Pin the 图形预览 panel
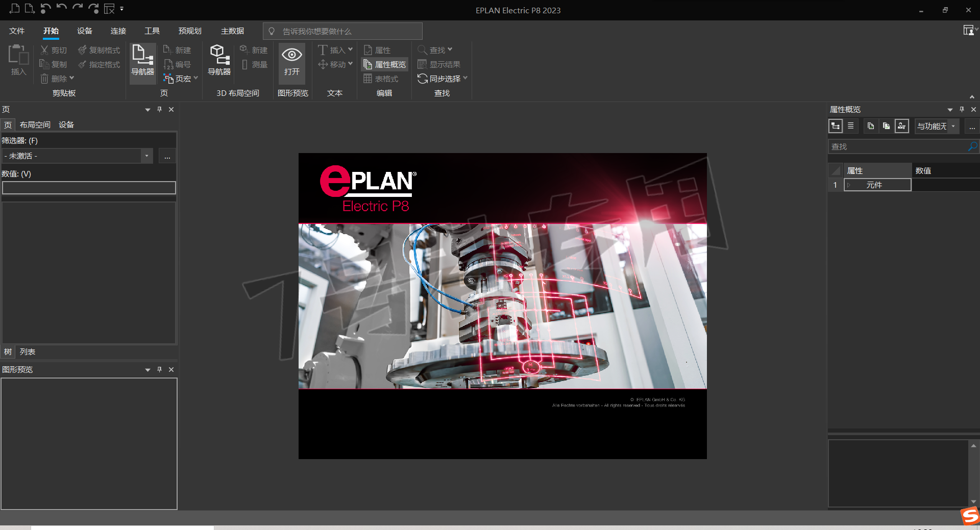This screenshot has width=980, height=530. click(x=159, y=370)
